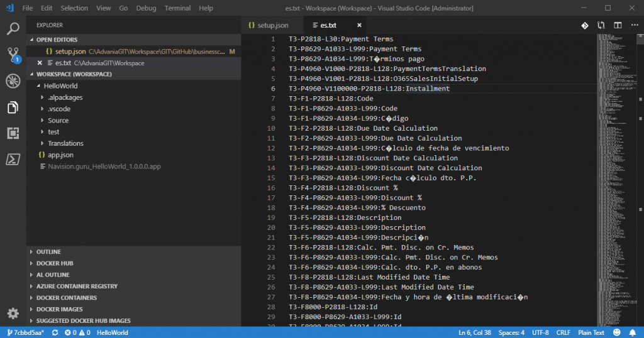The width and height of the screenshot is (644, 338).
Task: Open app.json in the file tree
Action: (x=60, y=155)
